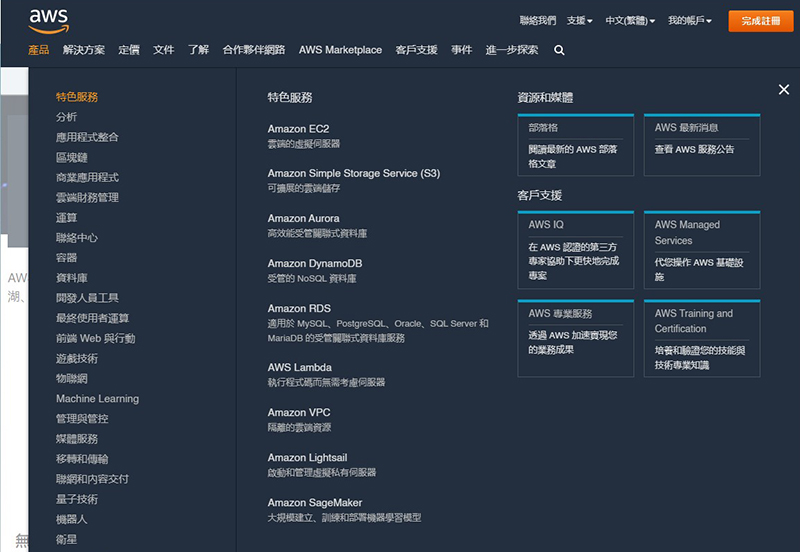Select the 資料庫 category
Image resolution: width=800 pixels, height=552 pixels.
tap(71, 278)
